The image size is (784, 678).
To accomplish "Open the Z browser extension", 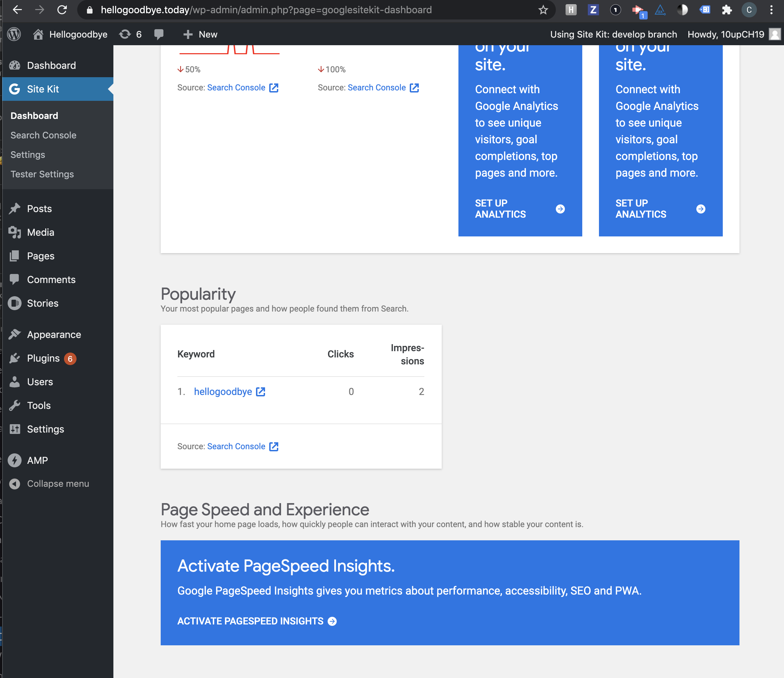I will [x=593, y=10].
